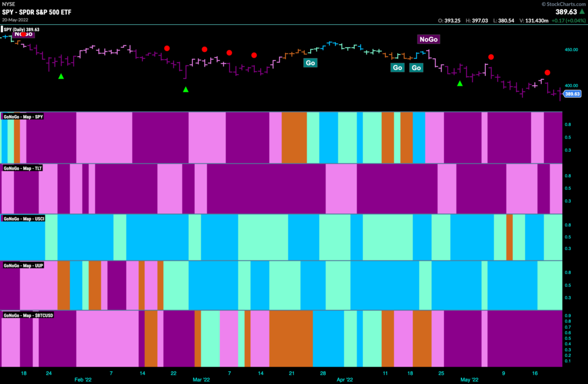This screenshot has width=588, height=384.
Task: Click the green triangle marker in late February
Action: (185, 89)
